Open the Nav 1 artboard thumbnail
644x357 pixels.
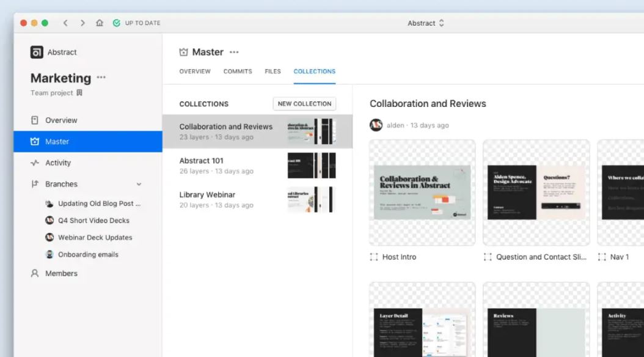[621, 193]
